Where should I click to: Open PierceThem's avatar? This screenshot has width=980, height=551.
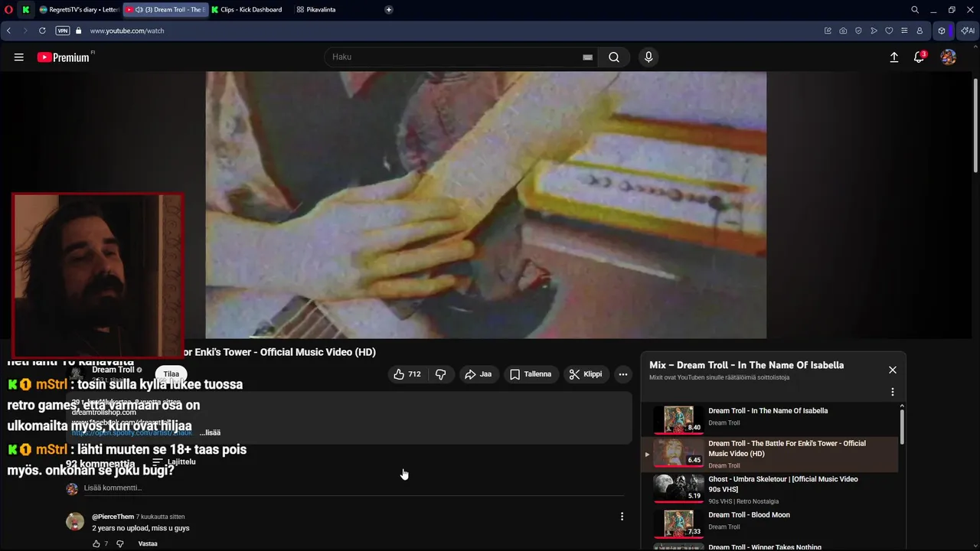[x=75, y=522]
